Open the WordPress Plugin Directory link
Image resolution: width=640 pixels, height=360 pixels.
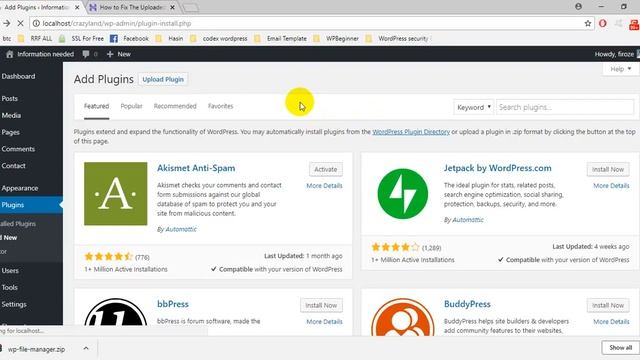click(x=411, y=132)
